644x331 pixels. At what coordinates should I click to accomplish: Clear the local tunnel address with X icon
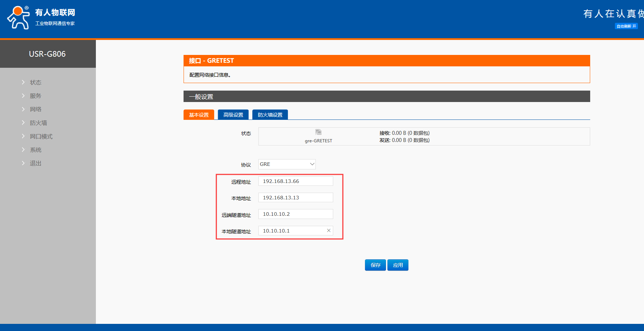tap(329, 231)
